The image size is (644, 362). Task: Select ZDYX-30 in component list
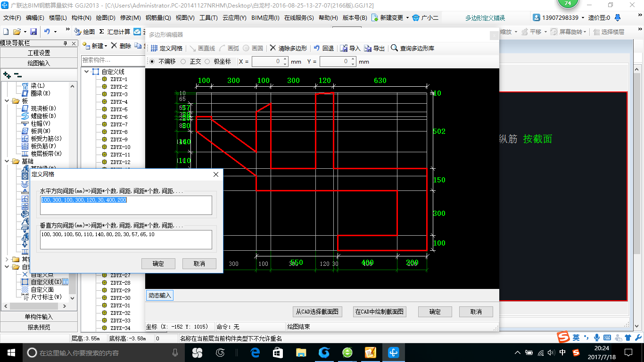pos(120,298)
